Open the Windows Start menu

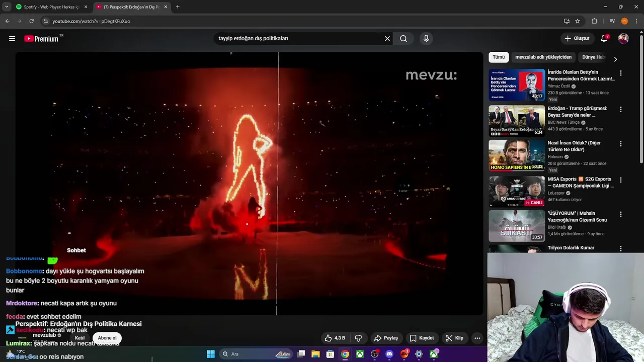[211, 354]
